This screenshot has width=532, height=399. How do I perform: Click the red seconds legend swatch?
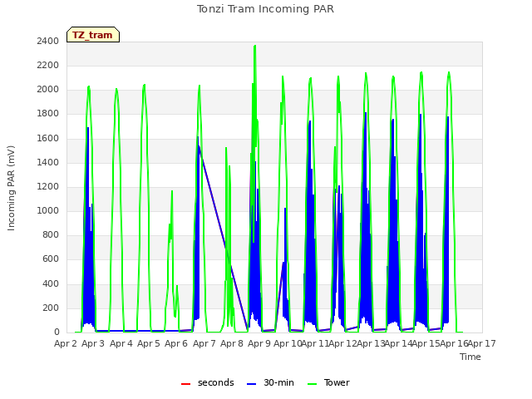tap(185, 384)
